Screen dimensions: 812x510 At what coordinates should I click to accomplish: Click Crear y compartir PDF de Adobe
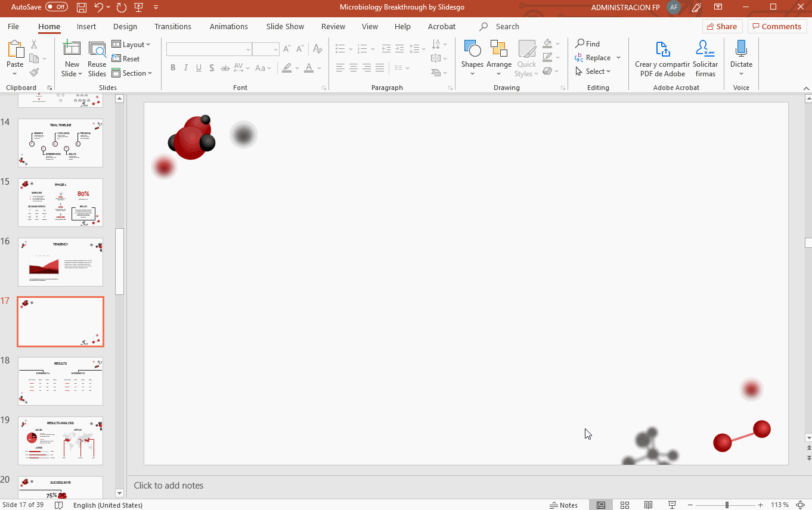tap(662, 58)
